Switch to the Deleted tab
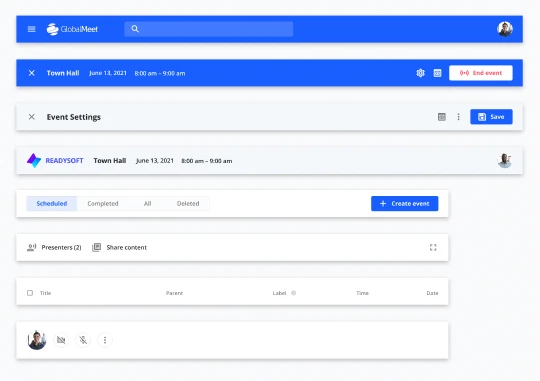Screen dimensions: 540x381 (x=188, y=204)
